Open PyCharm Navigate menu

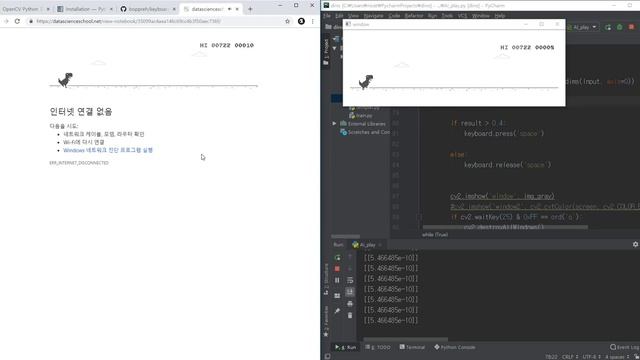(x=373, y=16)
